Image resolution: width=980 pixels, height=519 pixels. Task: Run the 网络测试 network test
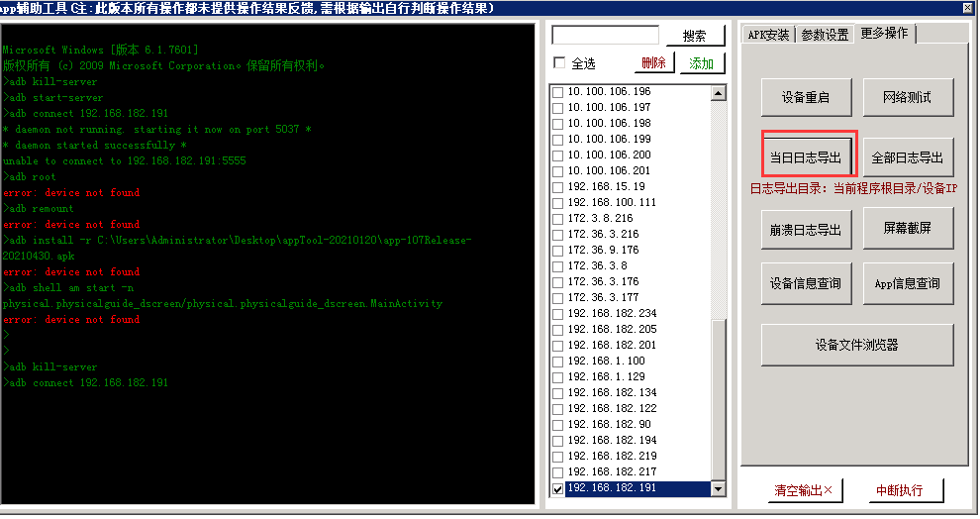908,97
